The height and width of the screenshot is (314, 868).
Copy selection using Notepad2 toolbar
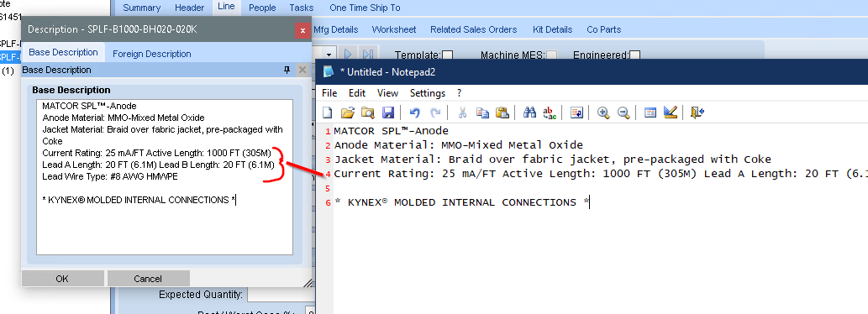[x=482, y=113]
